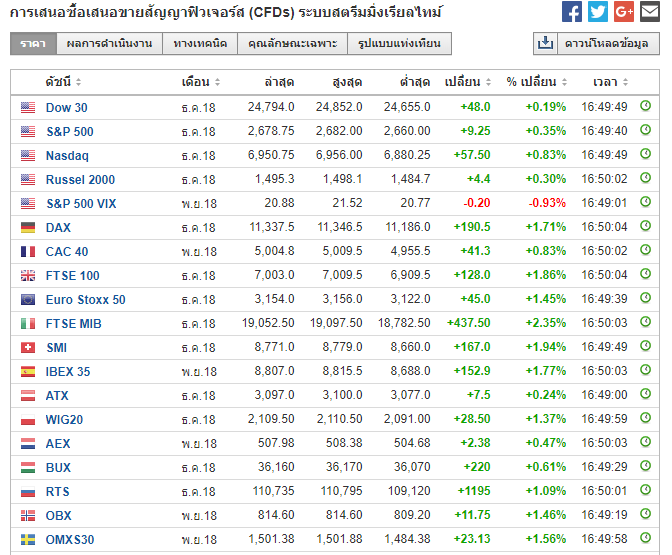Viewport: 672px width, 555px height.
Task: Click AEX last price 507.98
Action: 276,443
